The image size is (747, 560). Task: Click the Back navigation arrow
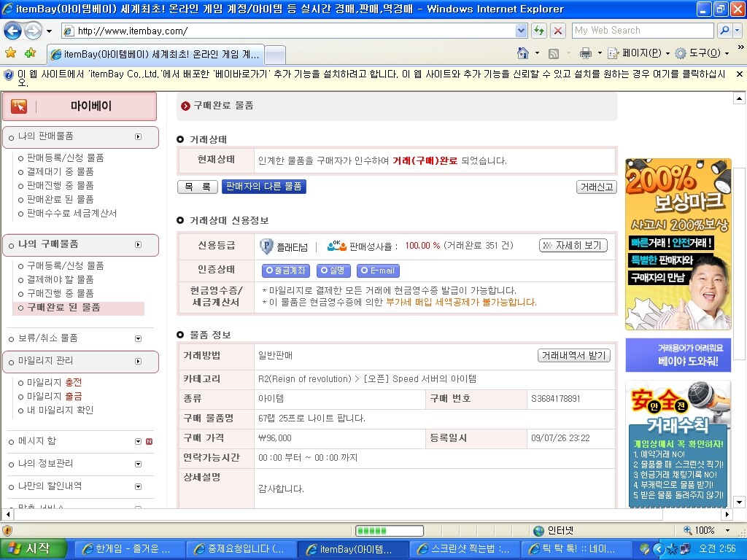coord(13,31)
